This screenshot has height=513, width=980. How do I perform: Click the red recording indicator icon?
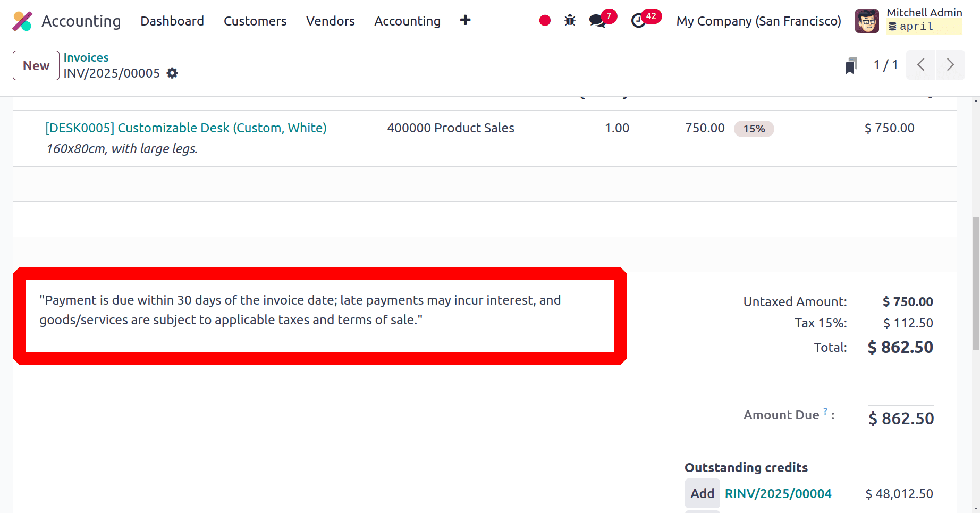(545, 21)
